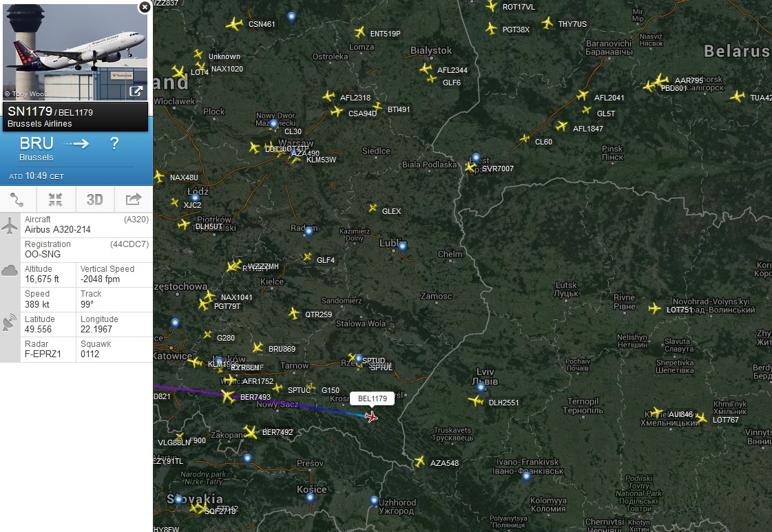The image size is (772, 532).
Task: Select the QTR259 aircraft icon
Action: [294, 313]
